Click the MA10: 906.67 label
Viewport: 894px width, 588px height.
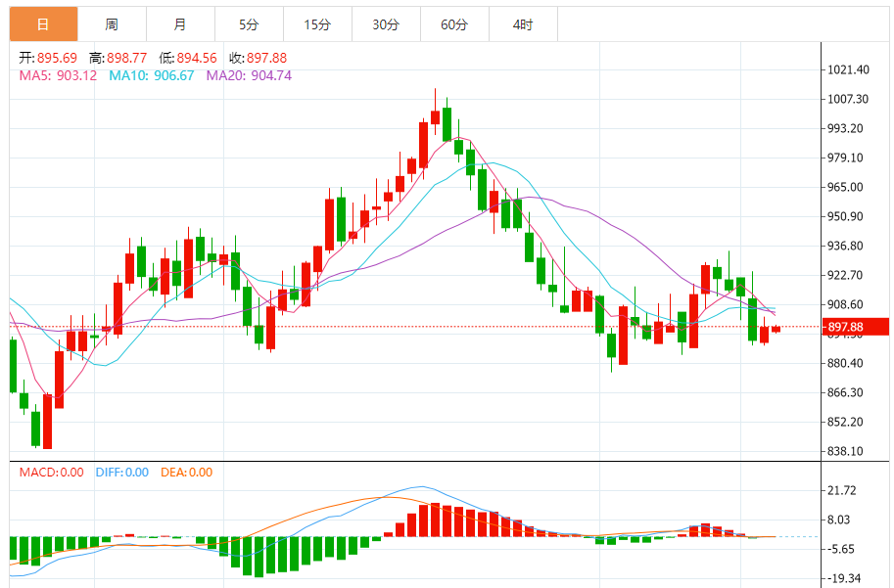coord(152,75)
